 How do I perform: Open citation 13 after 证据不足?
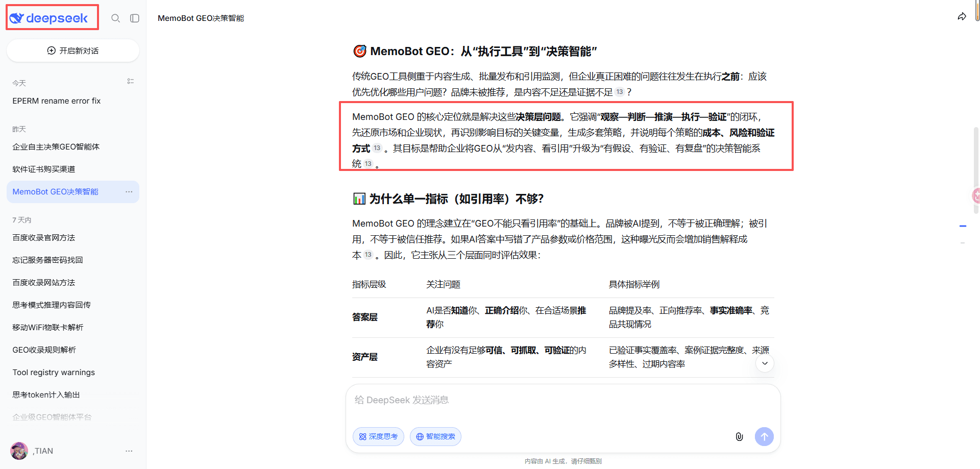(620, 92)
